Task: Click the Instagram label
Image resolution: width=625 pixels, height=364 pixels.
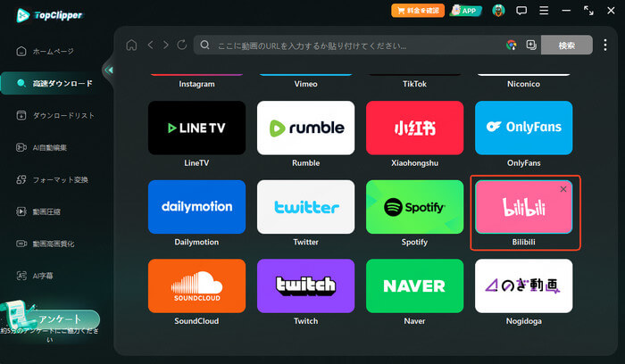Action: (x=196, y=84)
